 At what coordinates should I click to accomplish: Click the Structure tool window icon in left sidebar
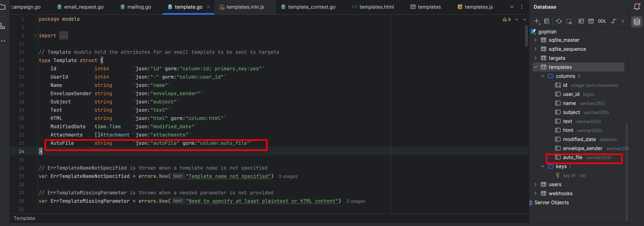click(2, 26)
